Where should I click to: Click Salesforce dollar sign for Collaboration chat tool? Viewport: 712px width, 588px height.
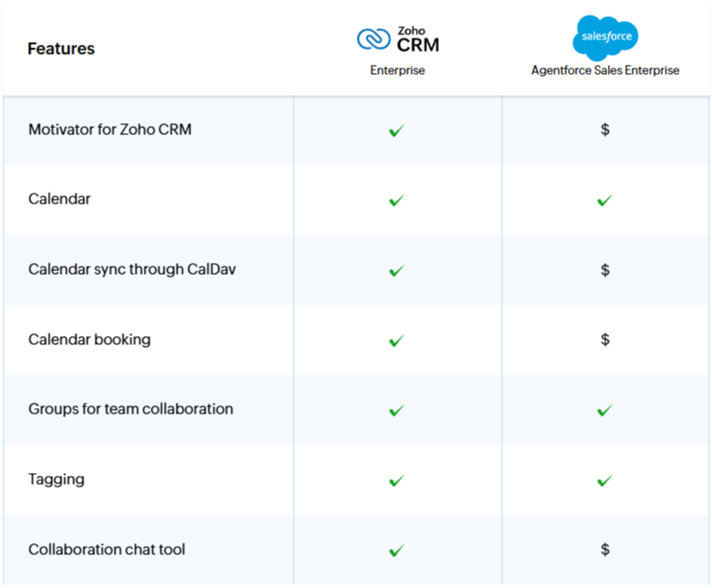[x=605, y=550]
